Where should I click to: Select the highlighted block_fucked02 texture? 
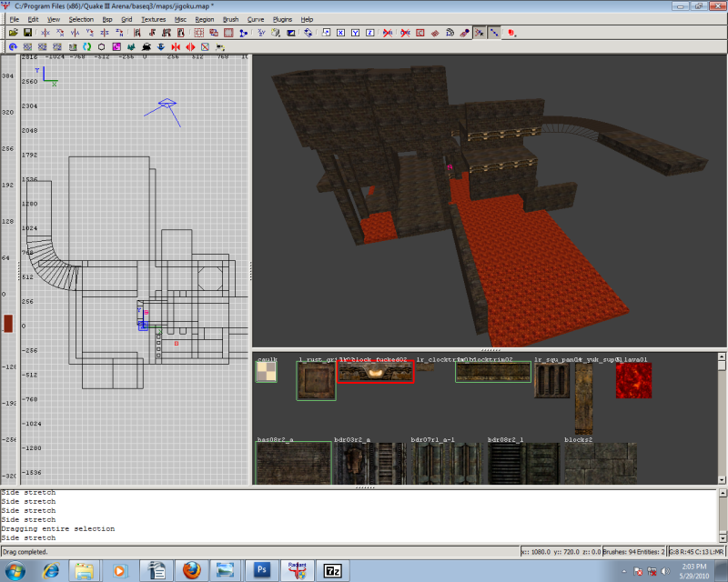point(375,372)
